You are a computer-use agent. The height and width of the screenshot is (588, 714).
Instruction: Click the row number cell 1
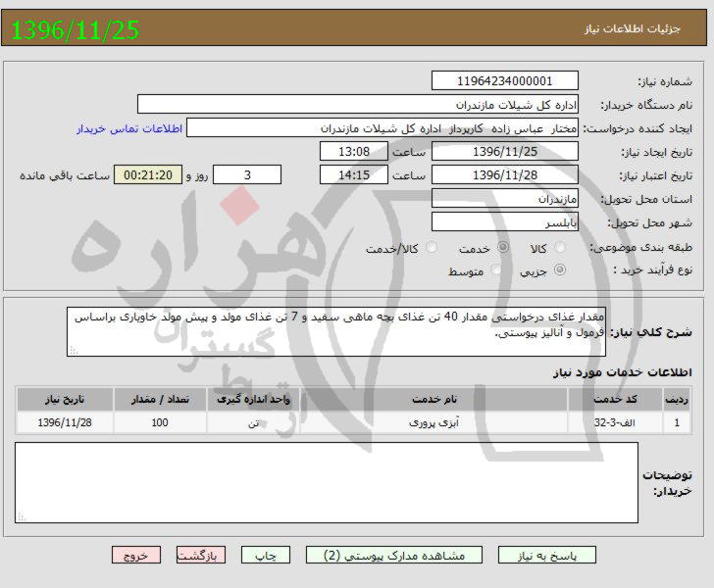point(677,422)
